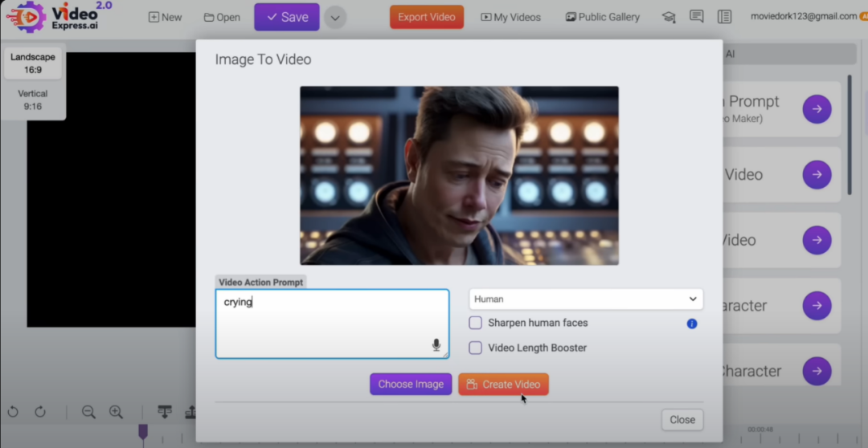
Task: Click the Choose Image button
Action: click(x=411, y=384)
